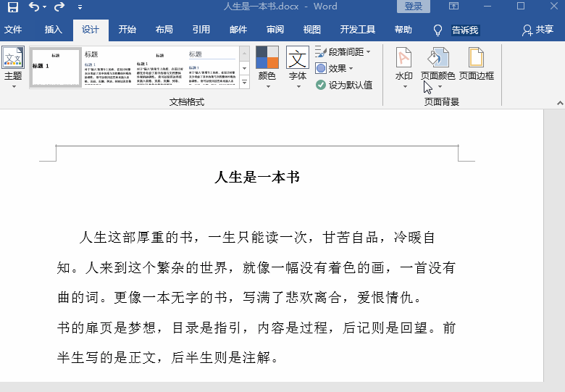Open the 主题 (Themes) gallery

click(x=13, y=67)
